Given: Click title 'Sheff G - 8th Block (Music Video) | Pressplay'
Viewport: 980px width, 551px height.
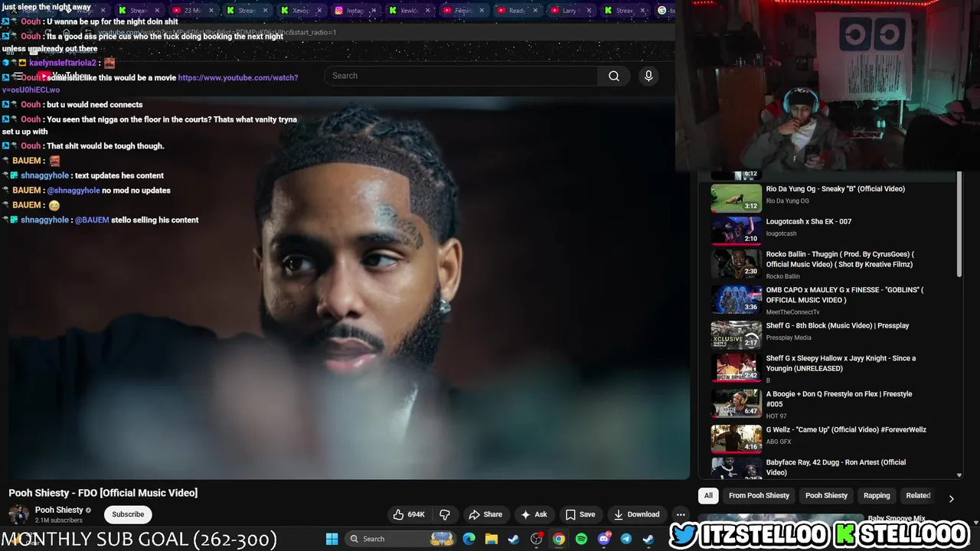Looking at the screenshot, I should pos(838,325).
